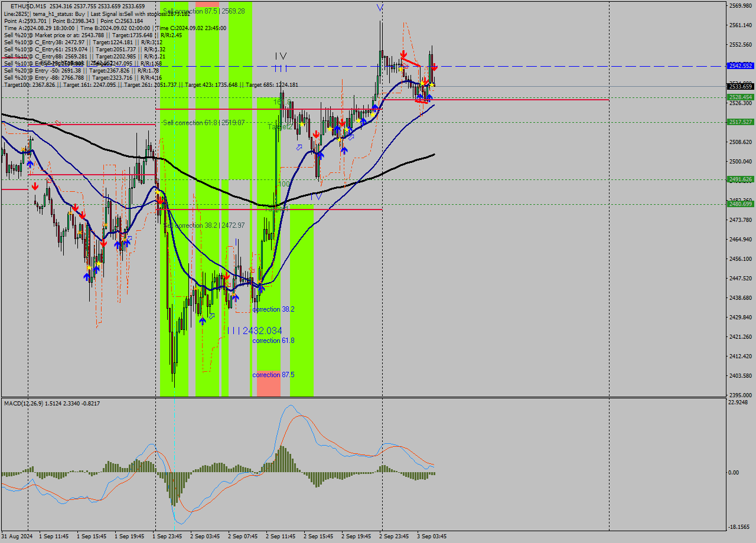Image resolution: width=756 pixels, height=543 pixels.
Task: Click the Sell correction 61.8 | 2519.07 text
Action: point(203,123)
